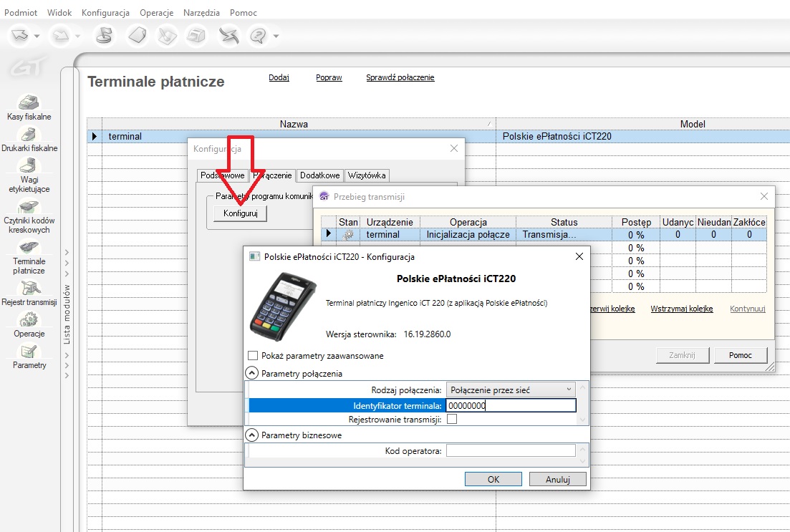Click the Sprawdź połączenie link
Screen dimensions: 790x532
point(400,77)
